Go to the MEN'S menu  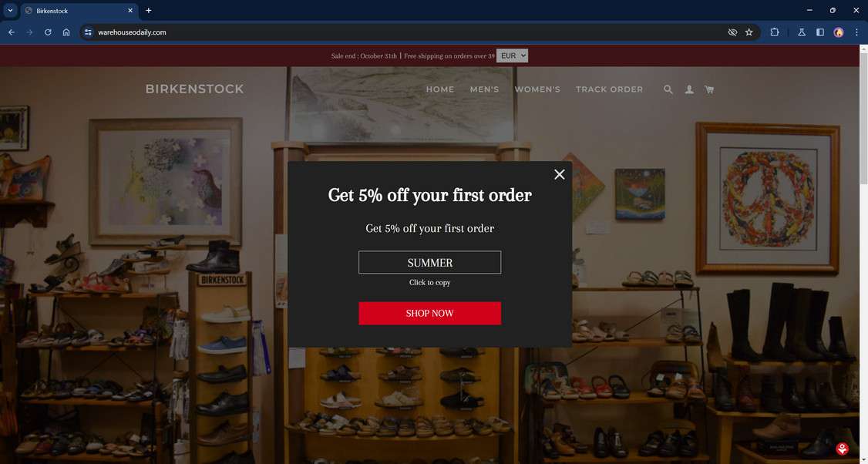click(x=484, y=89)
